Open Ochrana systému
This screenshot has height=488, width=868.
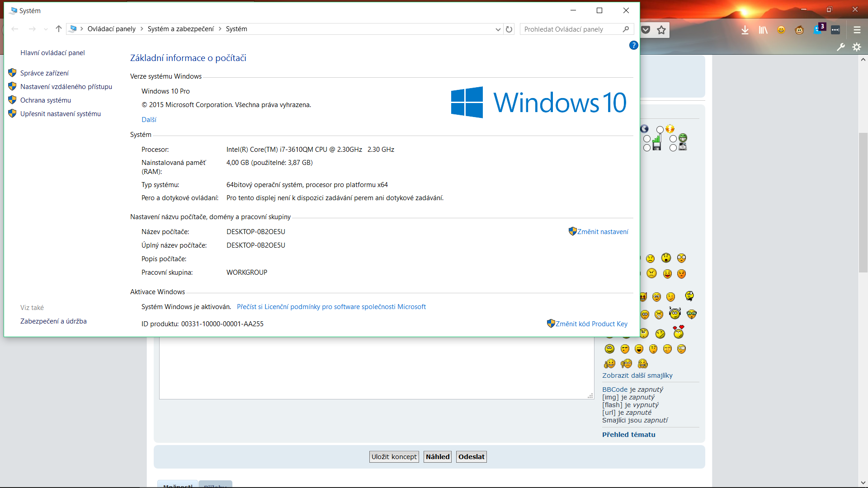(x=46, y=100)
